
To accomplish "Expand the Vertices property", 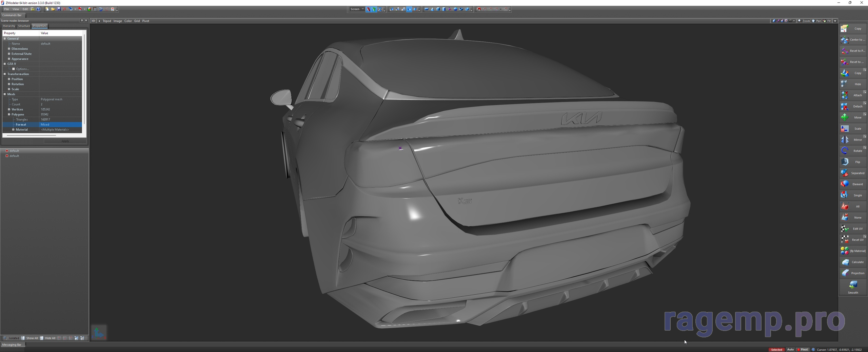I will click(9, 109).
